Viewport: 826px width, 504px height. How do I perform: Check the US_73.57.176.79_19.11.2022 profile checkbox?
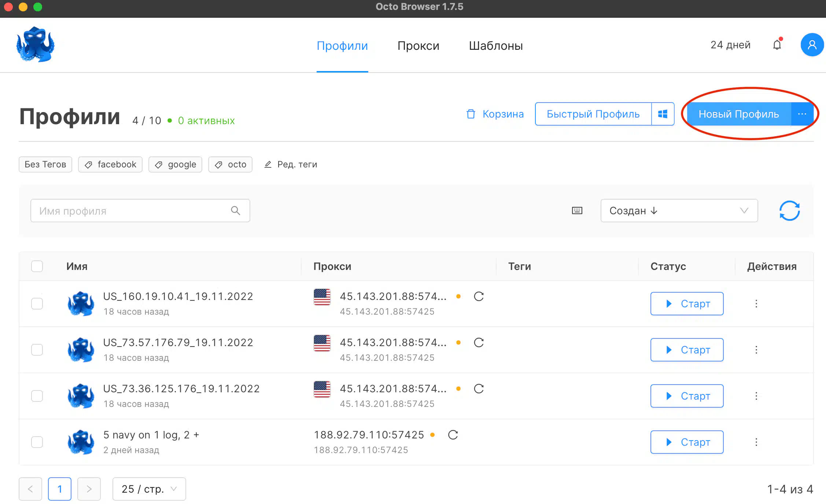click(x=37, y=350)
